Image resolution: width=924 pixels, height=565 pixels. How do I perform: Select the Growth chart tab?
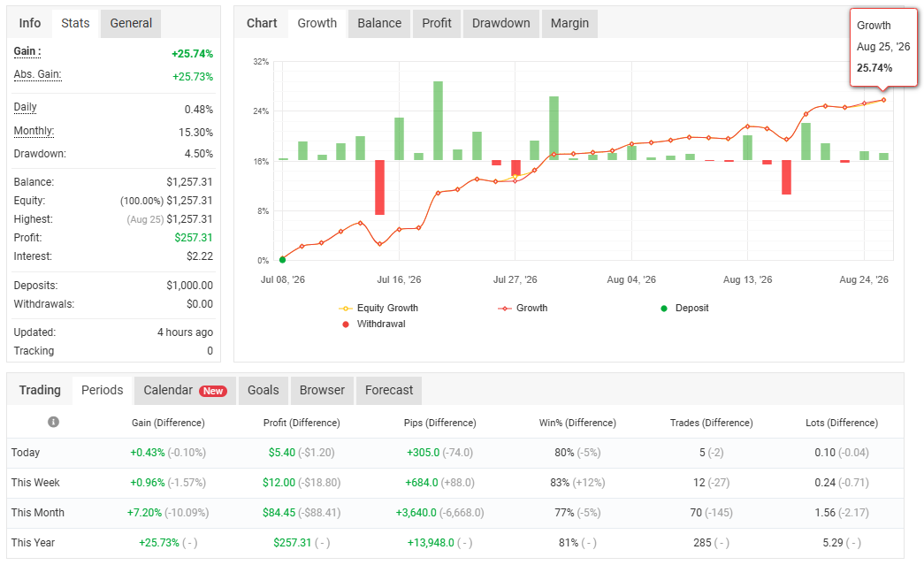(317, 23)
